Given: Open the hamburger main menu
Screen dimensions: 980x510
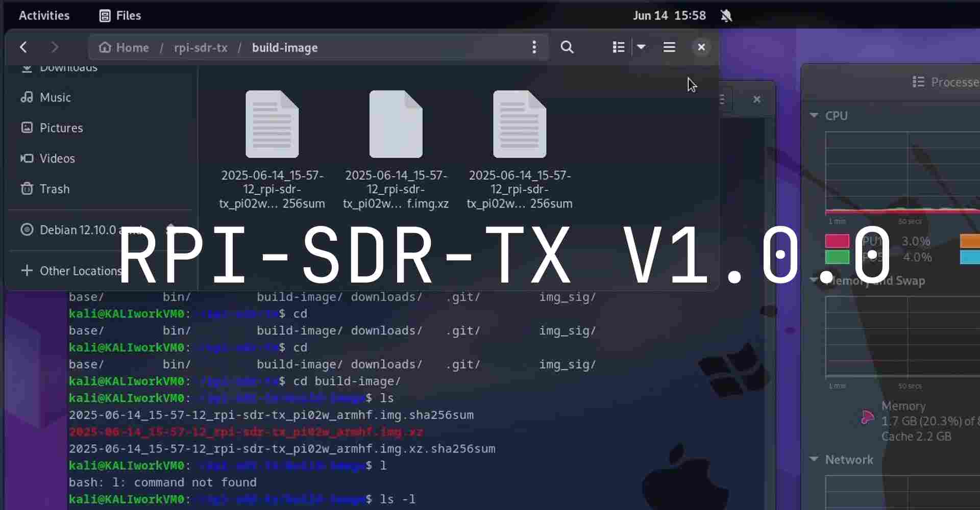Looking at the screenshot, I should tap(669, 47).
